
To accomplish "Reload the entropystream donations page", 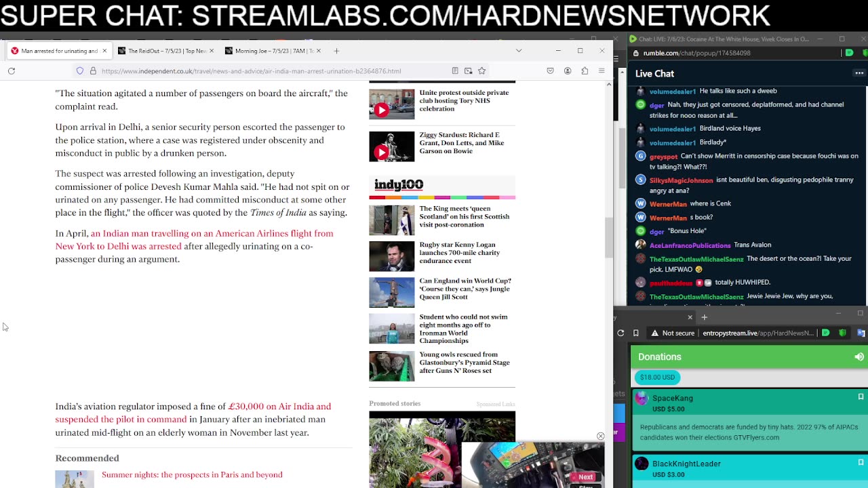I will (620, 333).
